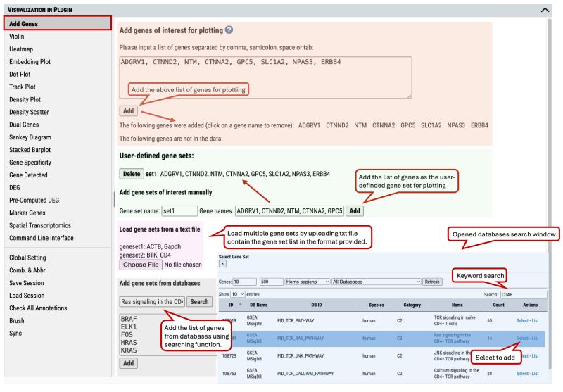Open Density Scatter in sidebar
563x392 pixels.
pyautogui.click(x=29, y=112)
